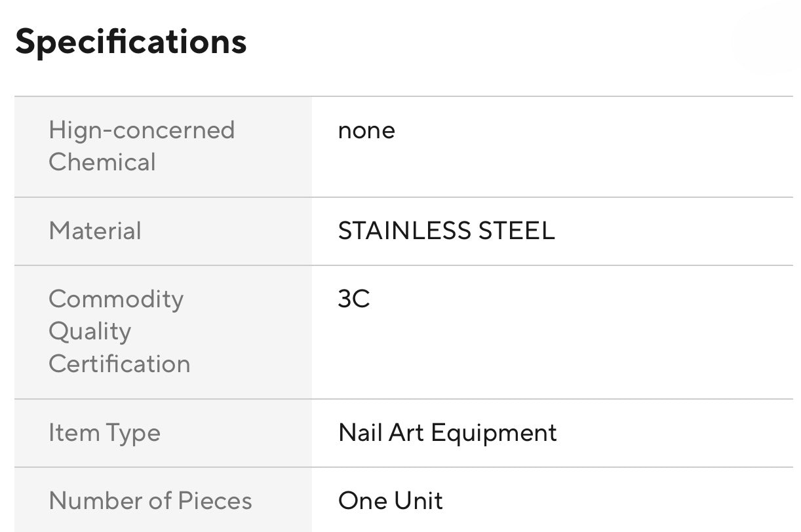The image size is (801, 532).
Task: Select the '3C' certification value
Action: tap(354, 299)
